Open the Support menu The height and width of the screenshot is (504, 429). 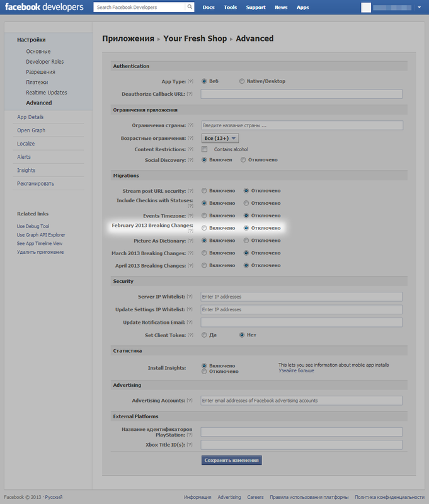(x=256, y=7)
